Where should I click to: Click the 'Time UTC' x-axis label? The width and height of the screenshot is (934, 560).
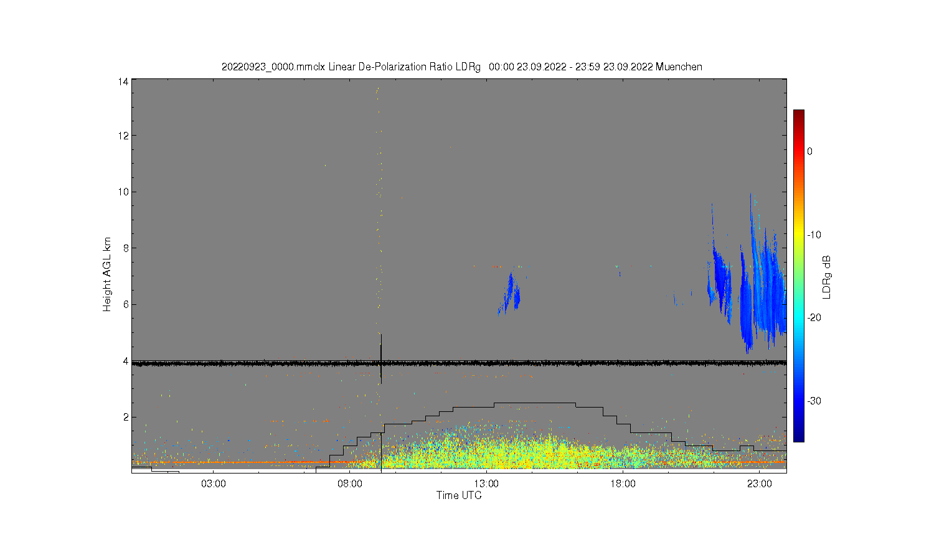tap(459, 495)
